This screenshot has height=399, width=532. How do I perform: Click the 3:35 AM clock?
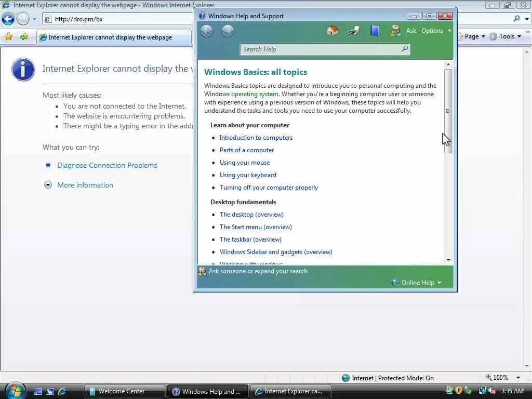(512, 391)
